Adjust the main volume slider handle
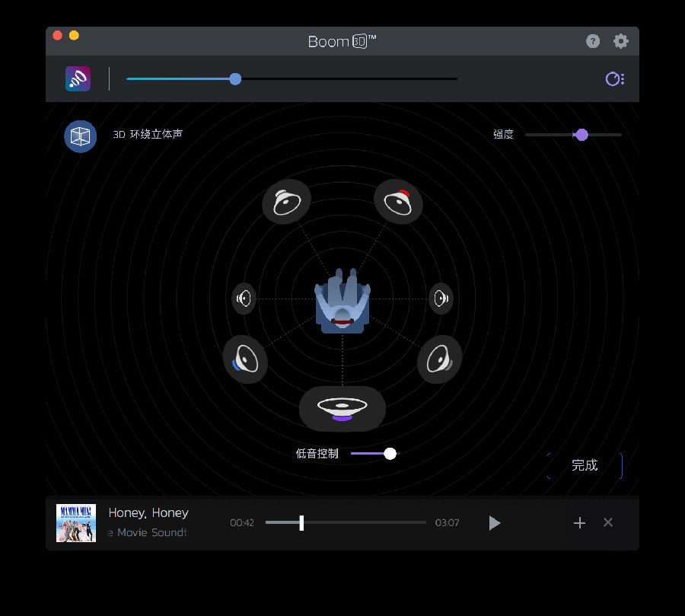This screenshot has height=616, width=685. [235, 79]
